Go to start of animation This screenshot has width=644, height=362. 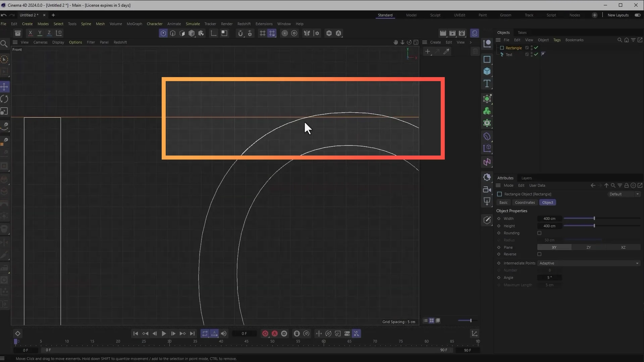(x=136, y=334)
